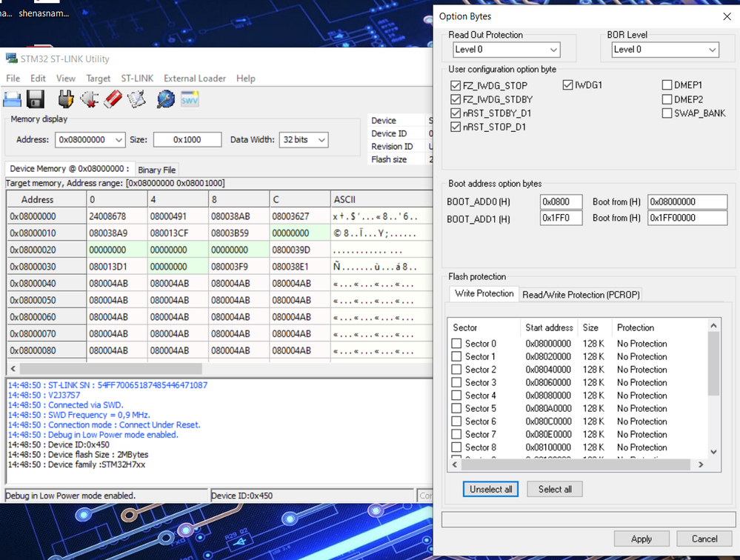Apply the option bytes settings
This screenshot has height=560, width=740.
(641, 539)
